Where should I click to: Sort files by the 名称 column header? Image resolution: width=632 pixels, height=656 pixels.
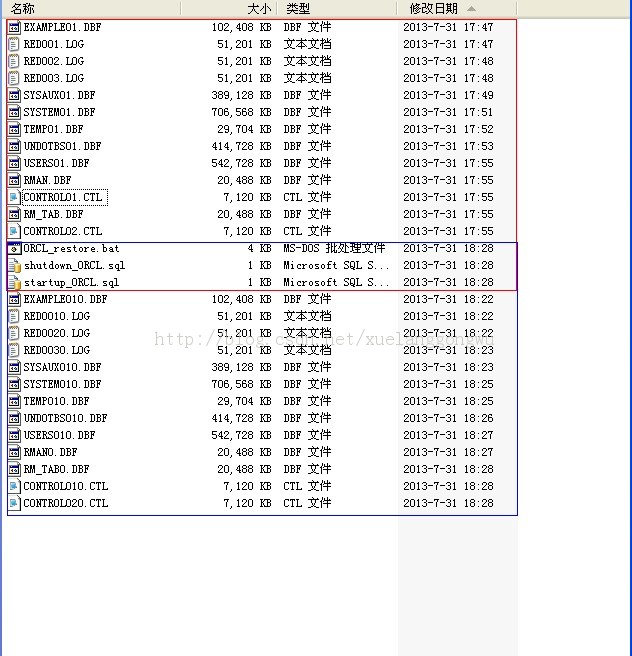(91, 8)
